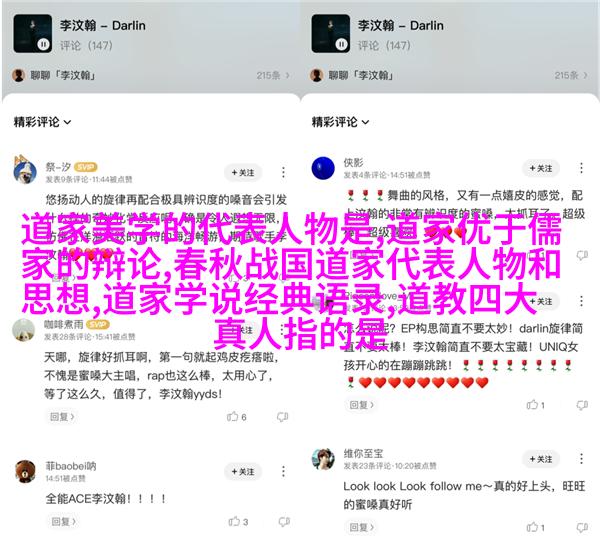
Task: Reply to 维你至宝's comment
Action: coord(361,527)
